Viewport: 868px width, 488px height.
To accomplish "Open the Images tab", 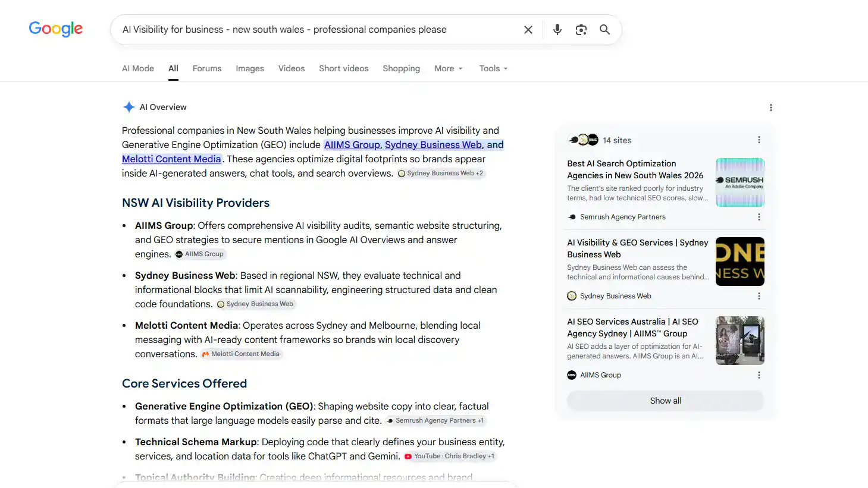I will 250,68.
